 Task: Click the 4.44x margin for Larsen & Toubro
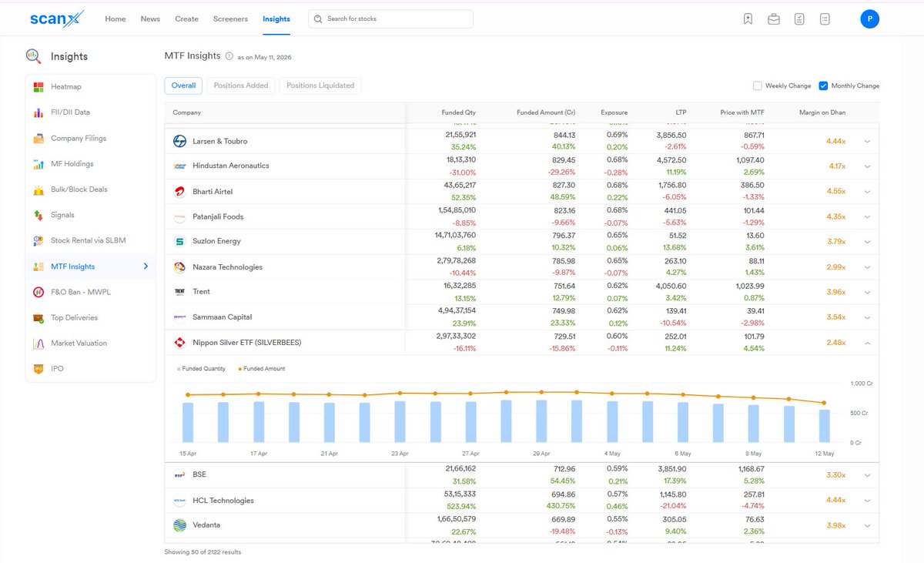click(x=835, y=142)
